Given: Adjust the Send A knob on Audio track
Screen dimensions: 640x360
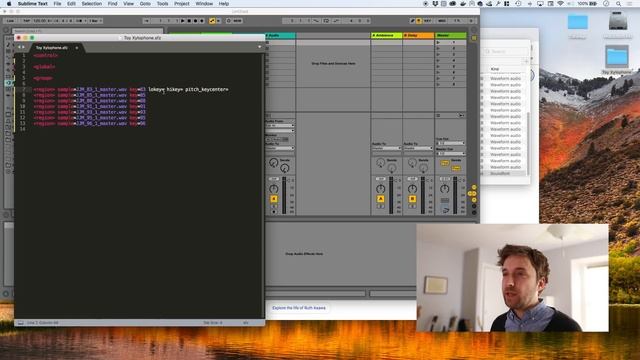Looking at the screenshot, I should click(x=273, y=163).
